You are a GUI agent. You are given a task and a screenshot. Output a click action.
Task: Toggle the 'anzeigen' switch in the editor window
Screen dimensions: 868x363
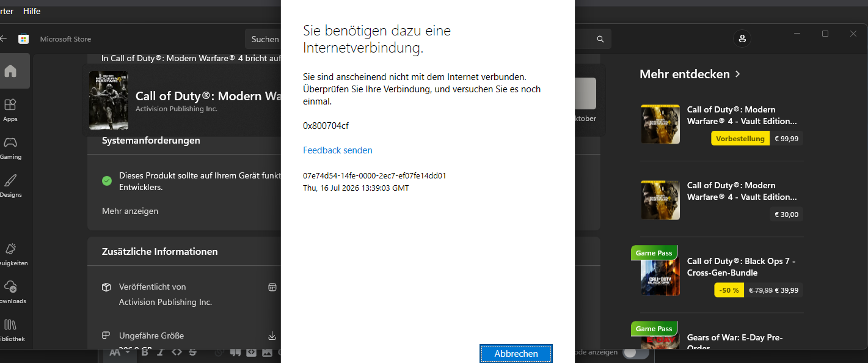tap(635, 353)
